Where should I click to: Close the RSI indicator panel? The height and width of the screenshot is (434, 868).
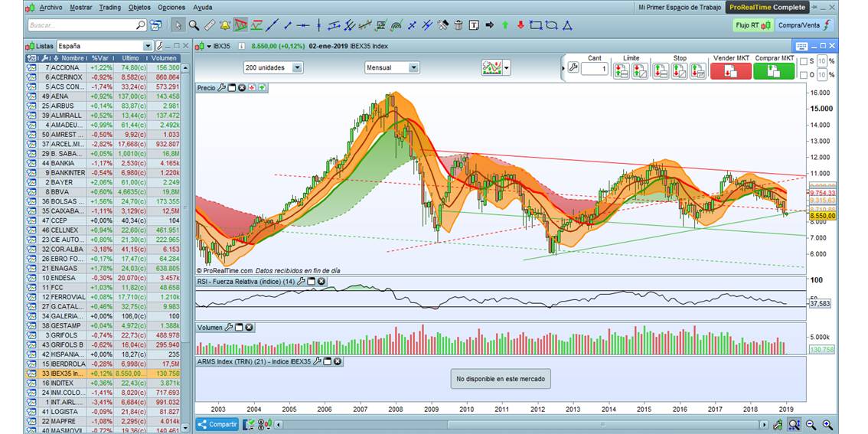coord(321,282)
